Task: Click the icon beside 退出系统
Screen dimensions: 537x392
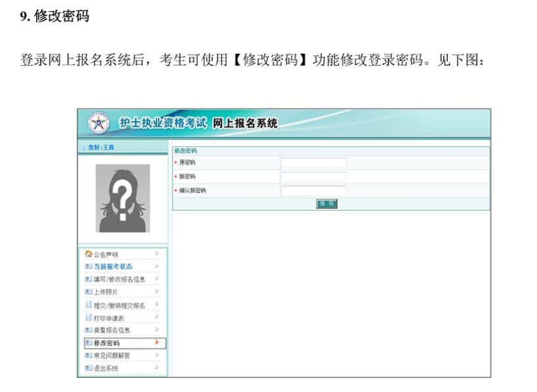Action: pos(89,368)
